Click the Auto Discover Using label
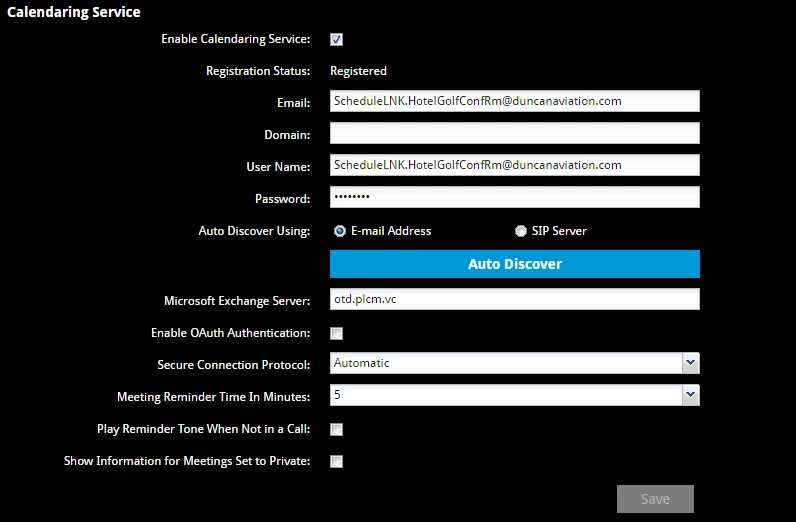The width and height of the screenshot is (796, 522). [254, 231]
